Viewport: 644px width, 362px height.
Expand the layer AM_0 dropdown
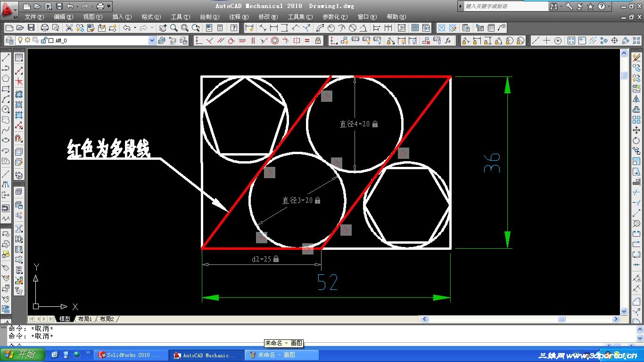click(152, 41)
